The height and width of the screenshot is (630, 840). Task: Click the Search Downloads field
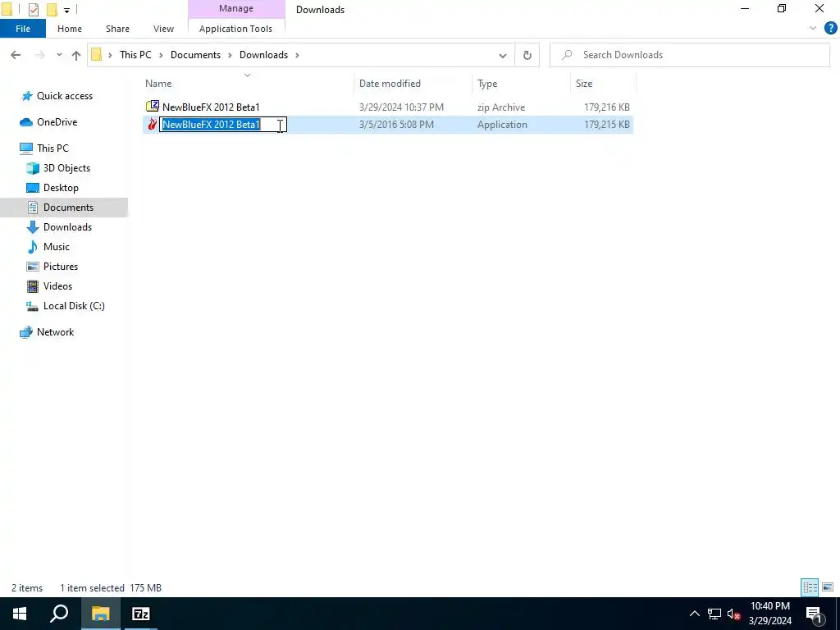point(690,55)
